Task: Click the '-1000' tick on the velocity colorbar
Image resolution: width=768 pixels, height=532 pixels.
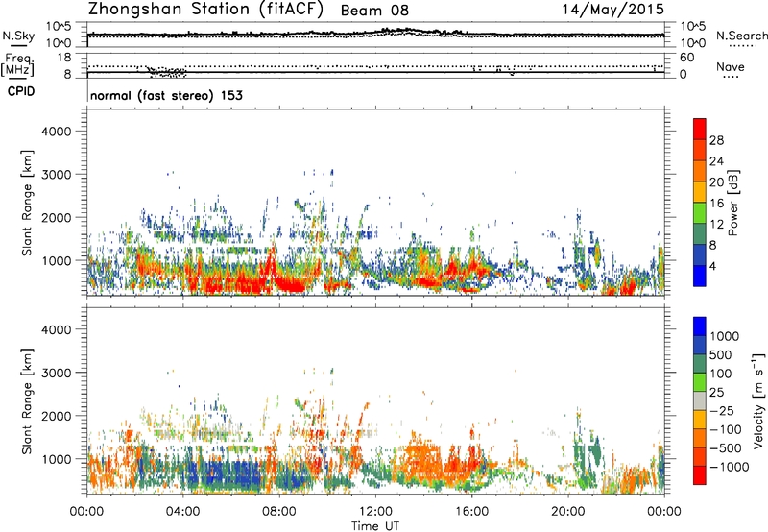Action: coord(730,467)
